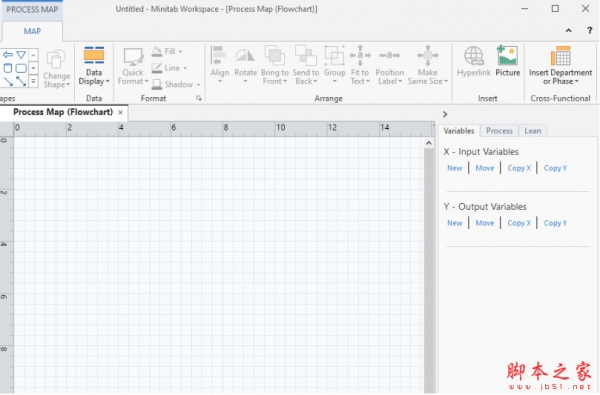This screenshot has width=600, height=395.
Task: Click the Quick Format icon
Action: tap(133, 57)
